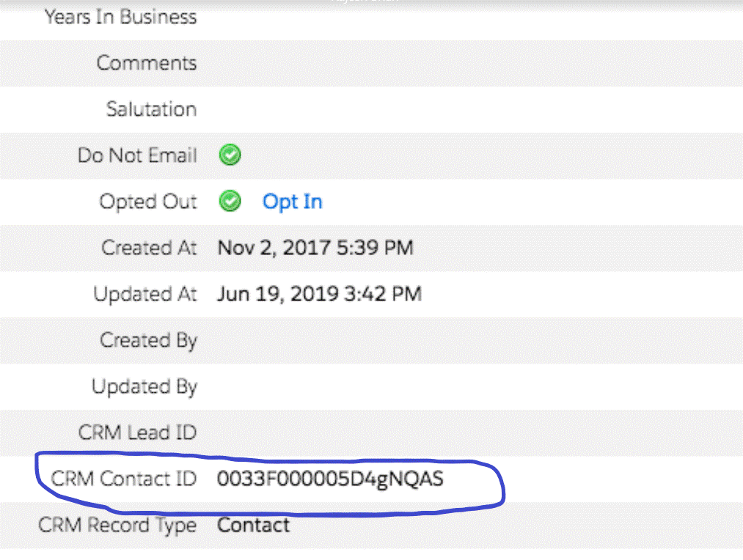
Task: Select the CRM Contact ID value 0033F000005D4gNQAS
Action: pyautogui.click(x=330, y=479)
